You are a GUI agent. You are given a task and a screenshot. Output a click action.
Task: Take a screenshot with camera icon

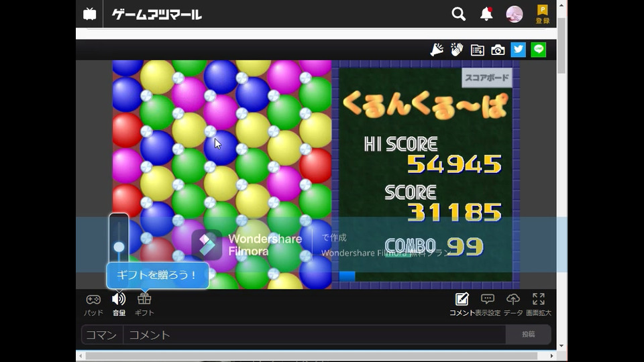click(x=498, y=50)
